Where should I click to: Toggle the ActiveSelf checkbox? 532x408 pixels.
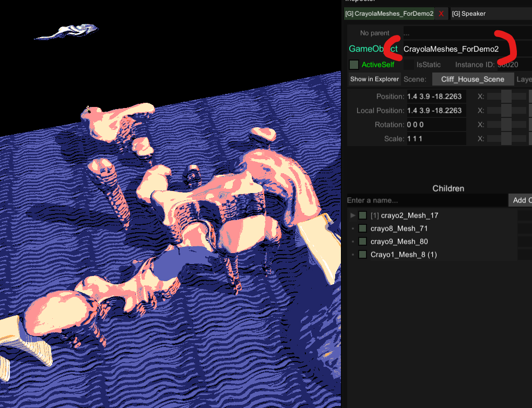point(354,65)
